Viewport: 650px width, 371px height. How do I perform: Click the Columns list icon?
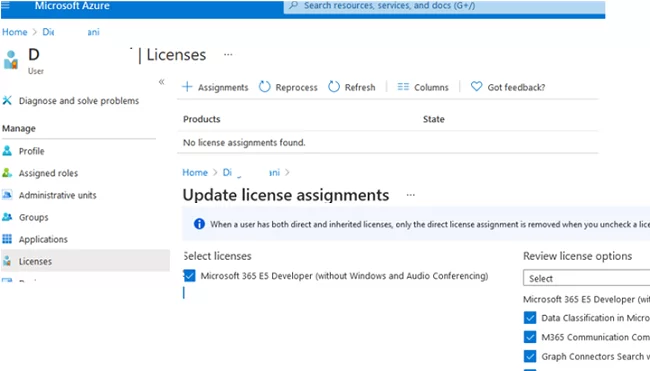(403, 87)
